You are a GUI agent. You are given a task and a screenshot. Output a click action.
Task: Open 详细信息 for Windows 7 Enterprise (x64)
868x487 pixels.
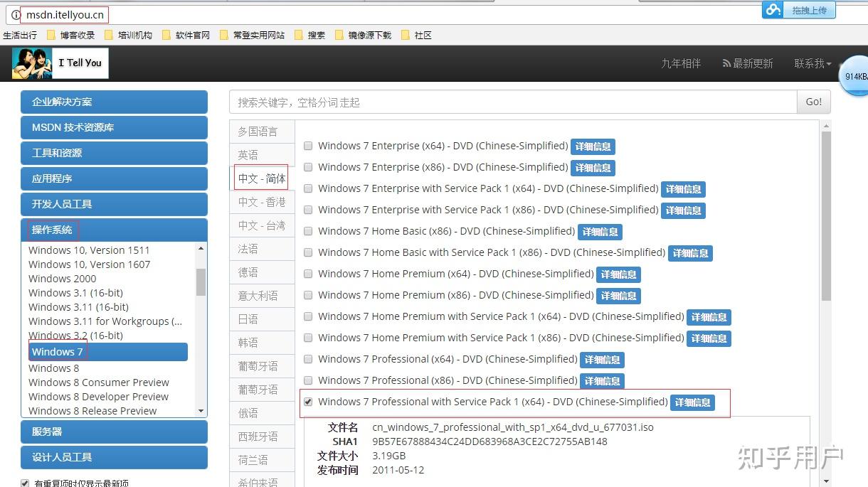tap(593, 146)
